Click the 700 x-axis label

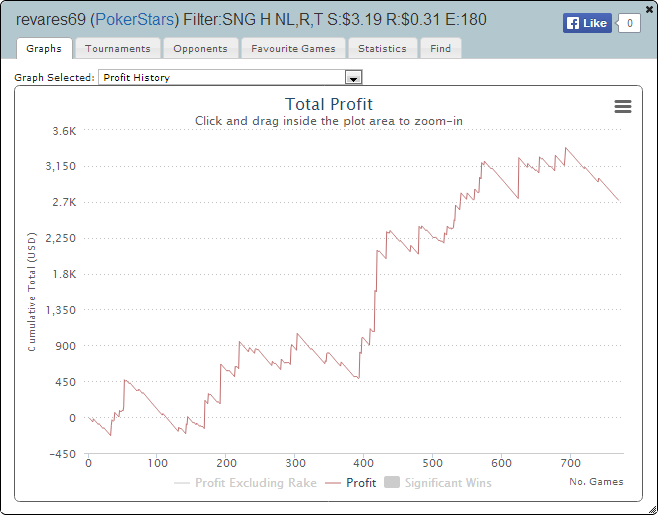570,463
